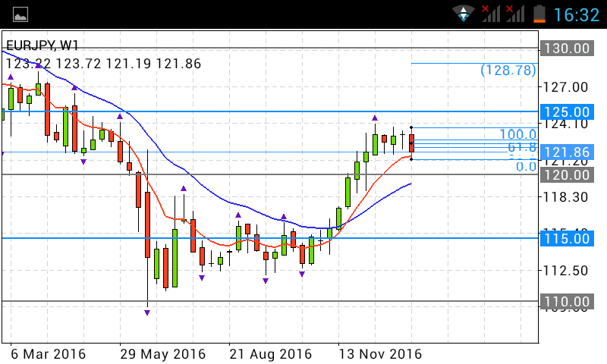Tap the Fibonacci 100.0 level label
This screenshot has height=364, width=607.
tap(518, 133)
